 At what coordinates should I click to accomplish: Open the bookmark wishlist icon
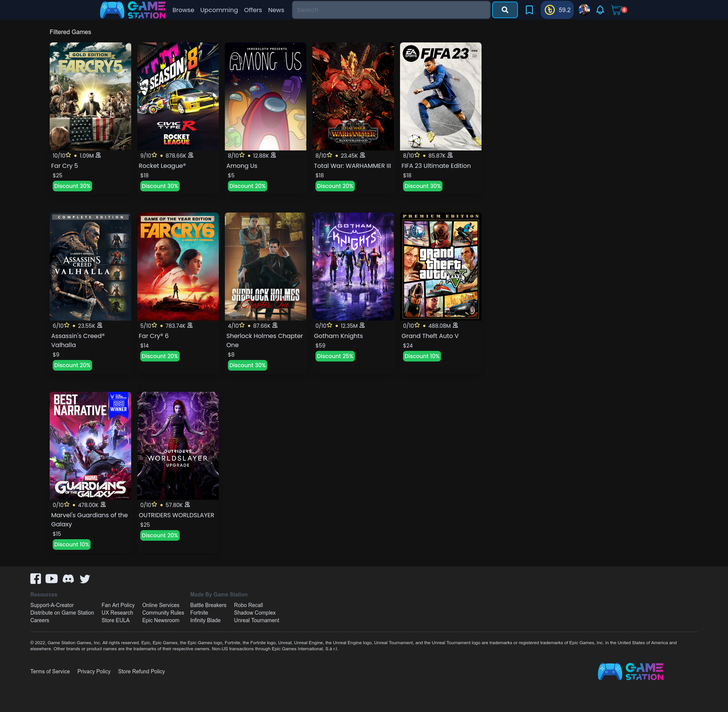coord(529,10)
